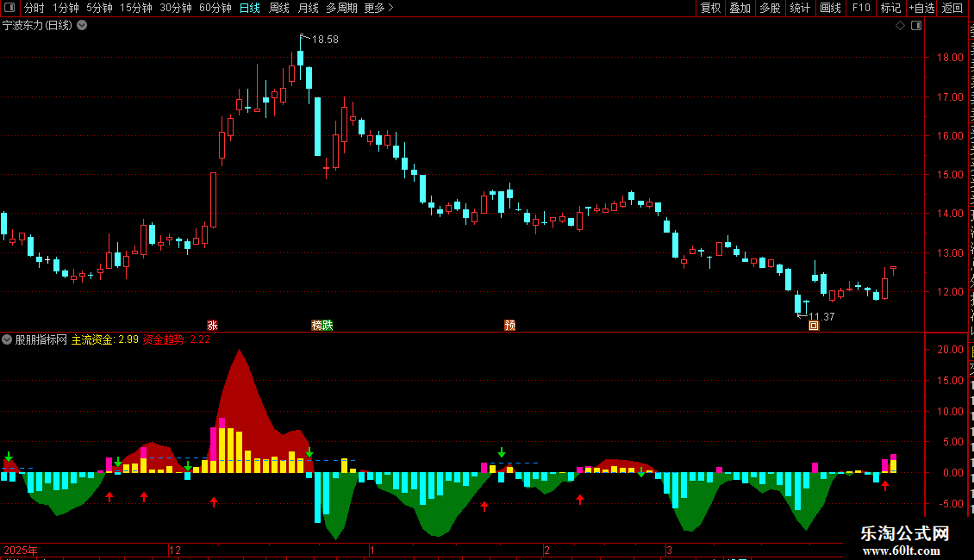Click the panel layout icon at top-left
This screenshot has width=974, height=560.
click(x=9, y=8)
